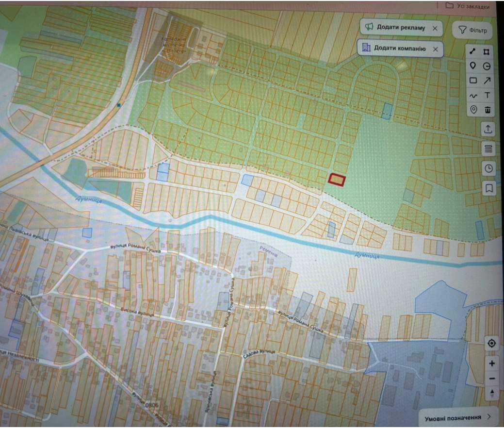
Task: Open the export upload panel
Action: point(488,129)
